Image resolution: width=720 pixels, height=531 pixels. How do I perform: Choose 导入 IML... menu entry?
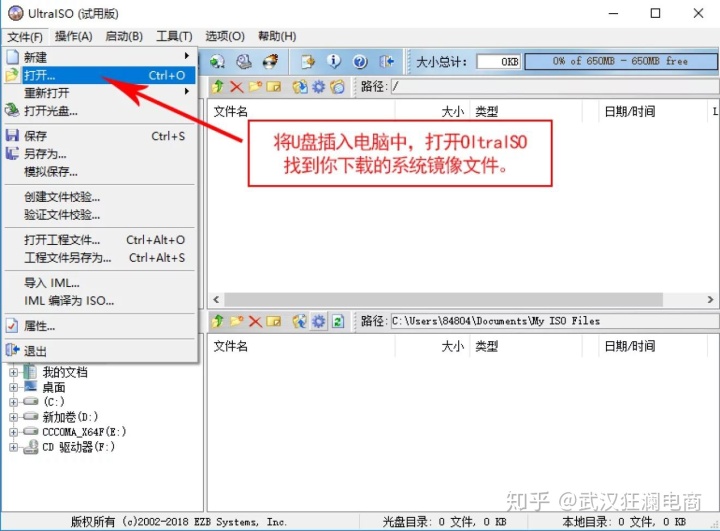(x=100, y=283)
